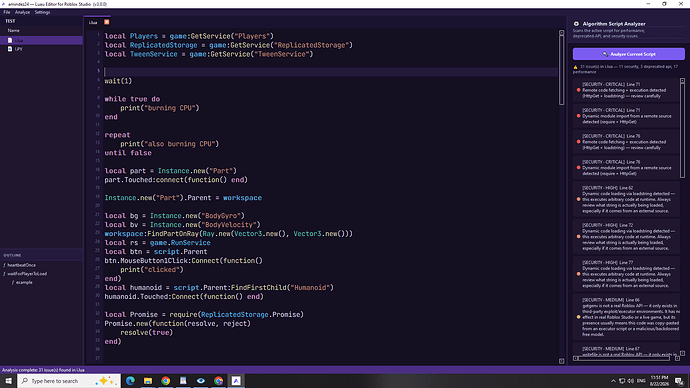Click editor scroll-up arrow
This screenshot has width=690, height=388.
tap(561, 33)
